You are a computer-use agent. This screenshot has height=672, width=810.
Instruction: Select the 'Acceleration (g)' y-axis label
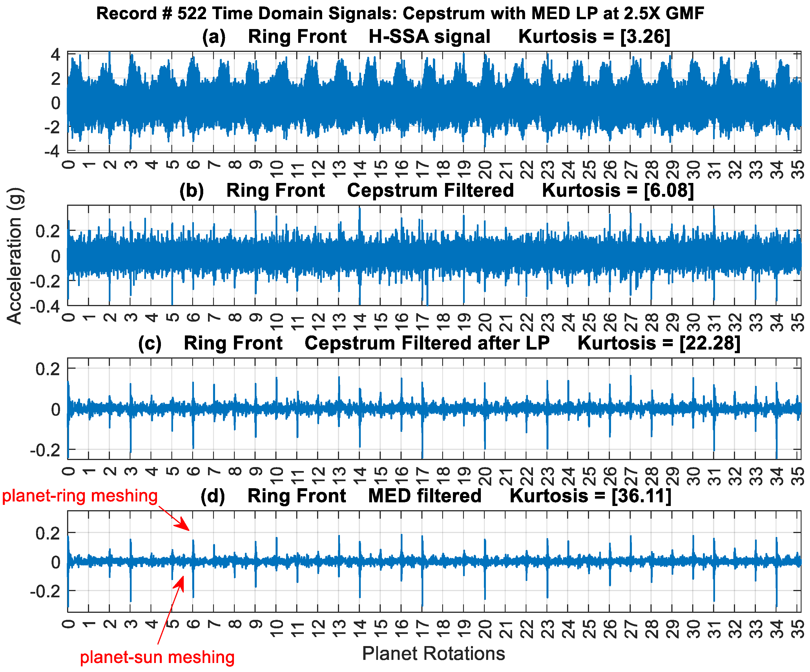[x=15, y=256]
